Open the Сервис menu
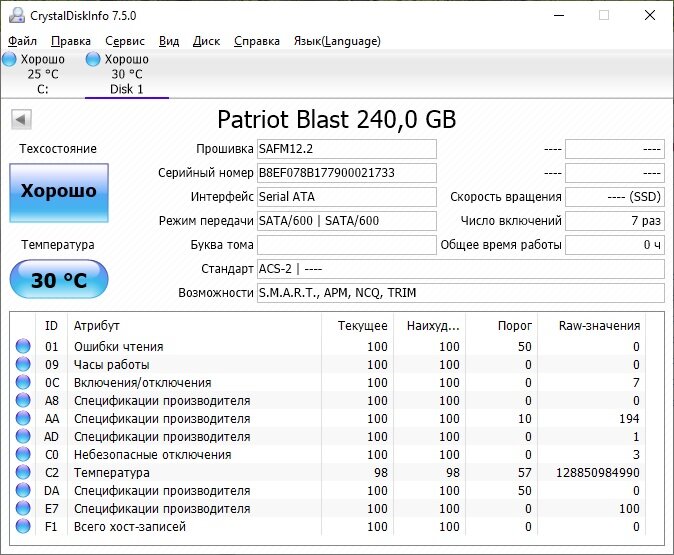The width and height of the screenshot is (674, 555). point(125,41)
